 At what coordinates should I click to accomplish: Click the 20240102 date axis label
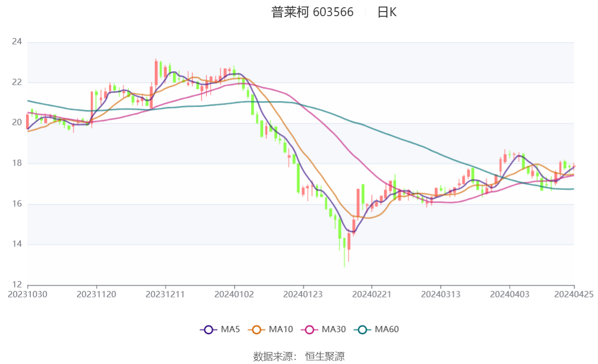coord(234,295)
